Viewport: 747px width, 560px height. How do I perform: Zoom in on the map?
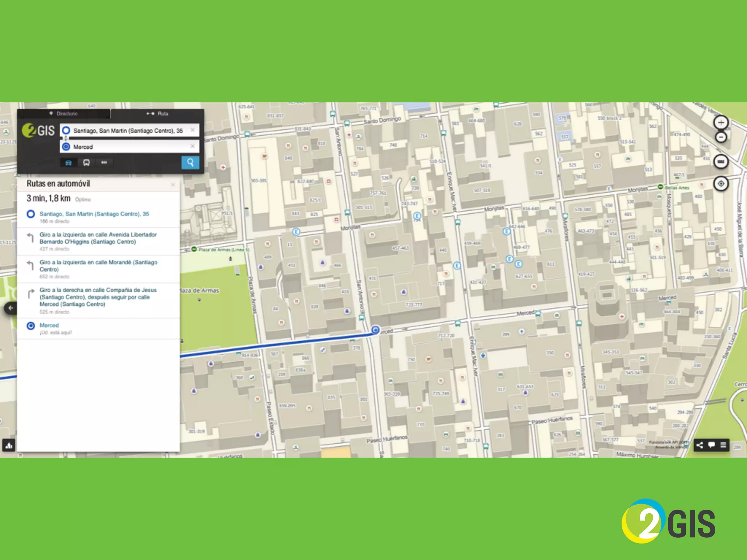(x=721, y=122)
